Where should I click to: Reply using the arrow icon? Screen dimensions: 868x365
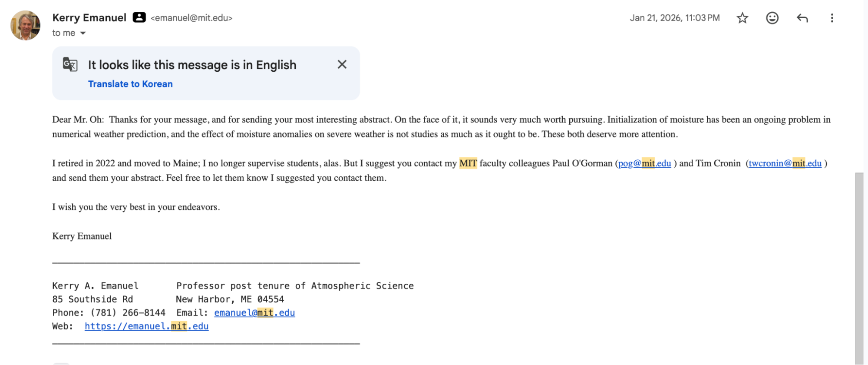pyautogui.click(x=802, y=18)
